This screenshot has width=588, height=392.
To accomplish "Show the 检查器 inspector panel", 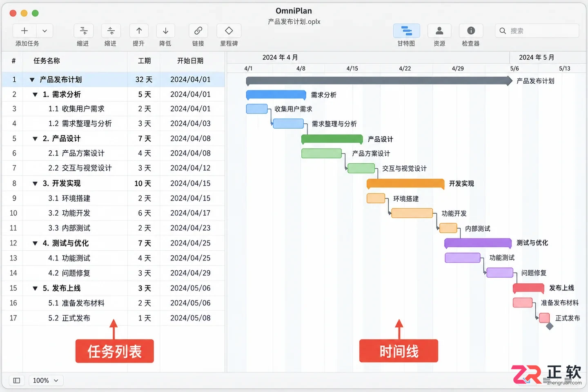I will [x=471, y=31].
